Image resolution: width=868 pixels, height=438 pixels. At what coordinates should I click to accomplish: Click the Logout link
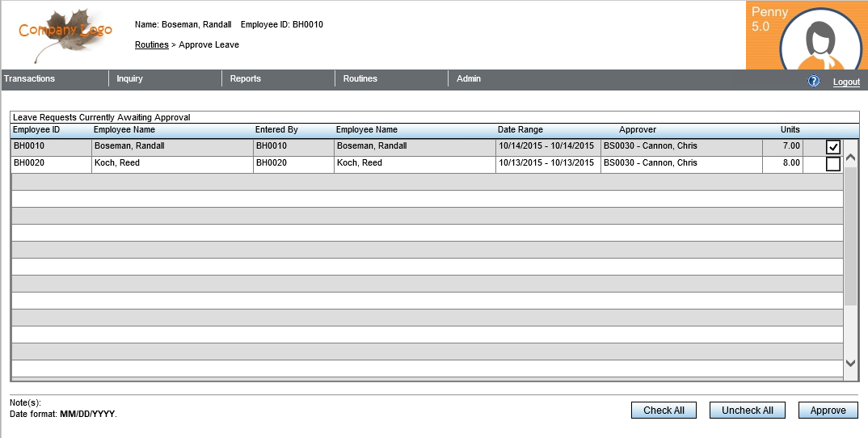pos(846,82)
